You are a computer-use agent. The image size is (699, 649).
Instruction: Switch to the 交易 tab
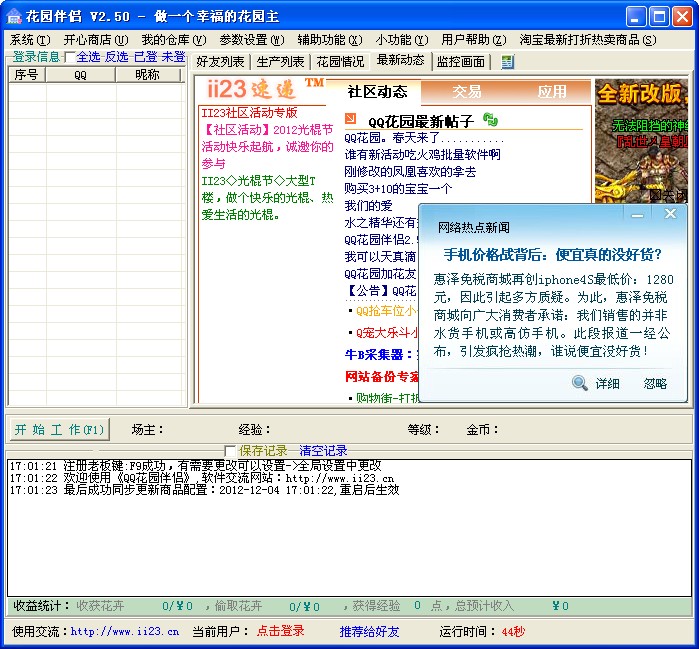(x=467, y=91)
